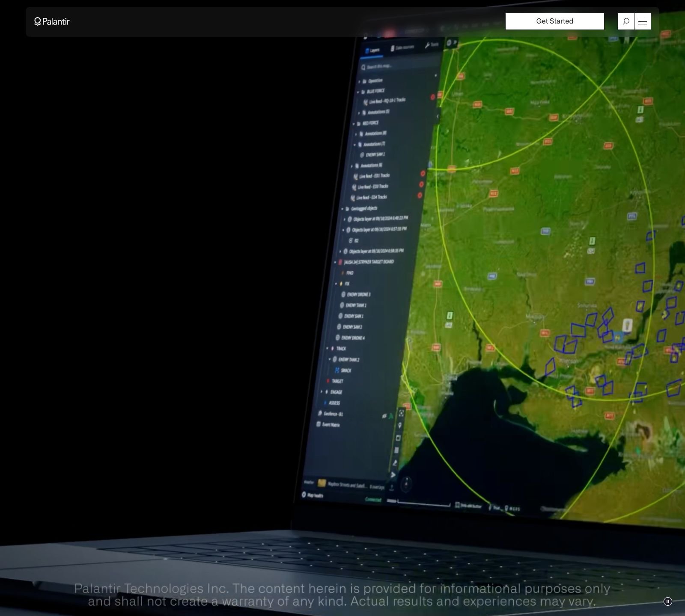Click the compass control on the map
This screenshot has width=685, height=616.
click(x=406, y=483)
